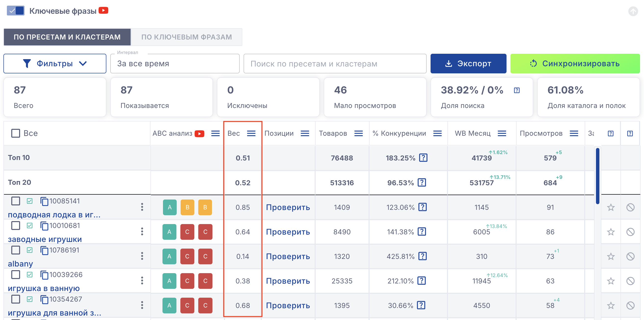Star the подводная лодка row as favorite
The height and width of the screenshot is (320, 644).
click(611, 207)
